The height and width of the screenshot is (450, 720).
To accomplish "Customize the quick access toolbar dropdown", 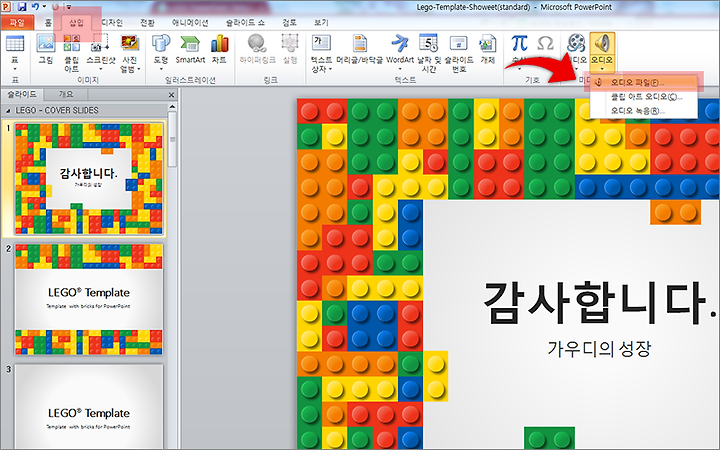I will point(69,7).
